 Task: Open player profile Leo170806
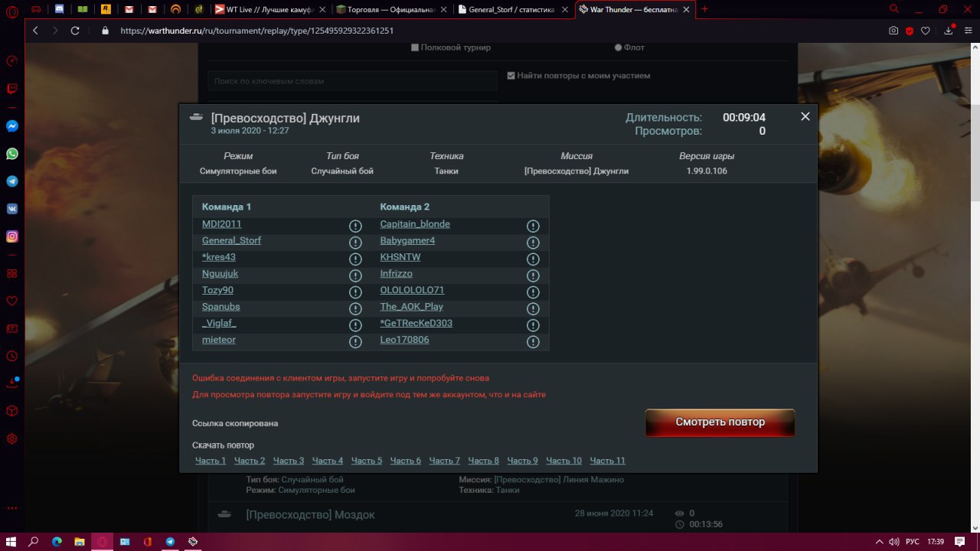[404, 340]
